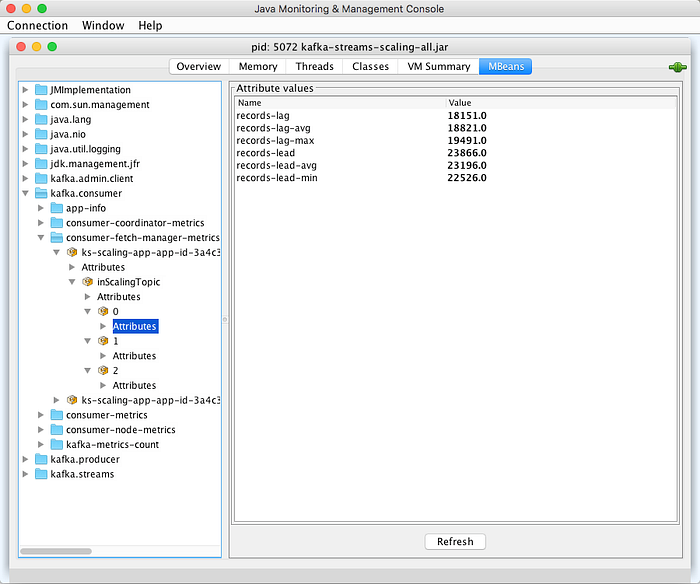Click the split pane divider handle
This screenshot has width=700, height=584.
point(225,320)
